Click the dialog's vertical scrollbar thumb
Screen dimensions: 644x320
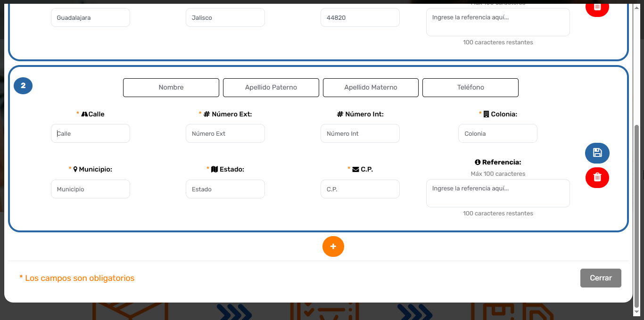pos(637,216)
